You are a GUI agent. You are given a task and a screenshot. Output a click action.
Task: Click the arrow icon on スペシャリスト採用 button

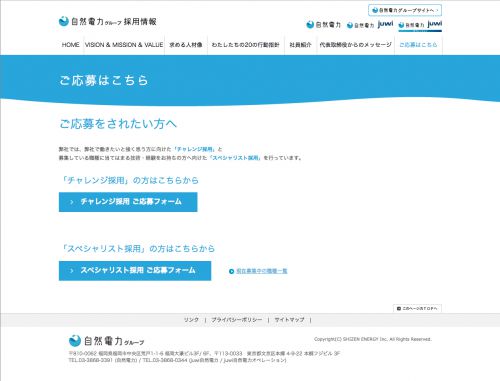72,271
